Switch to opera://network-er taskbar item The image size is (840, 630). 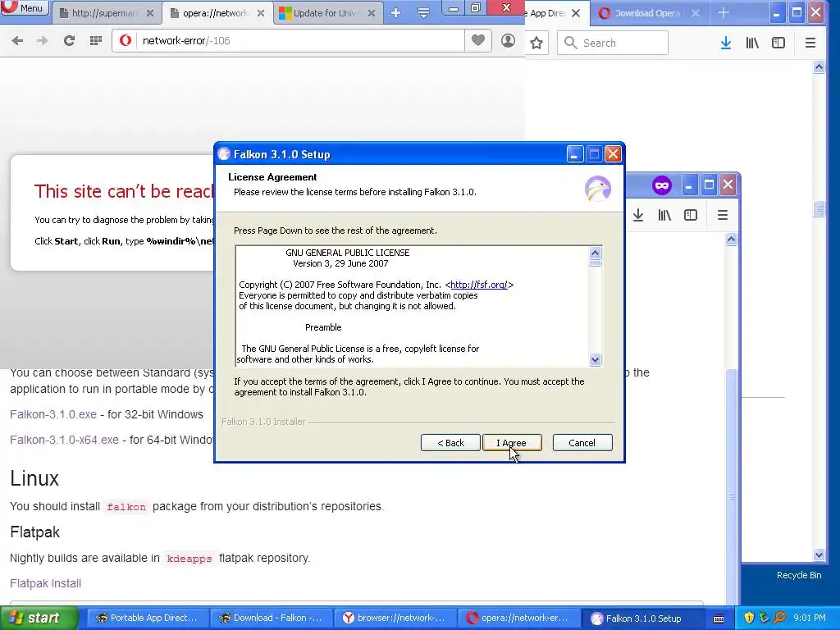coord(518,619)
